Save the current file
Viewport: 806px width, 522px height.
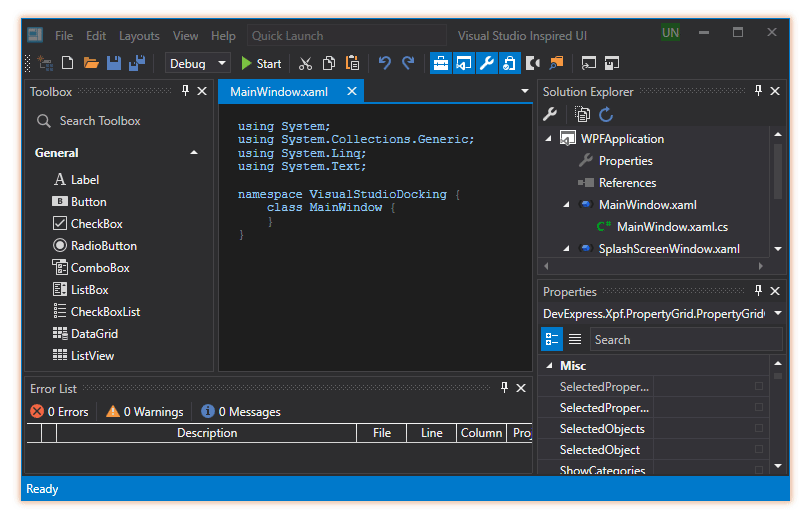pos(114,63)
